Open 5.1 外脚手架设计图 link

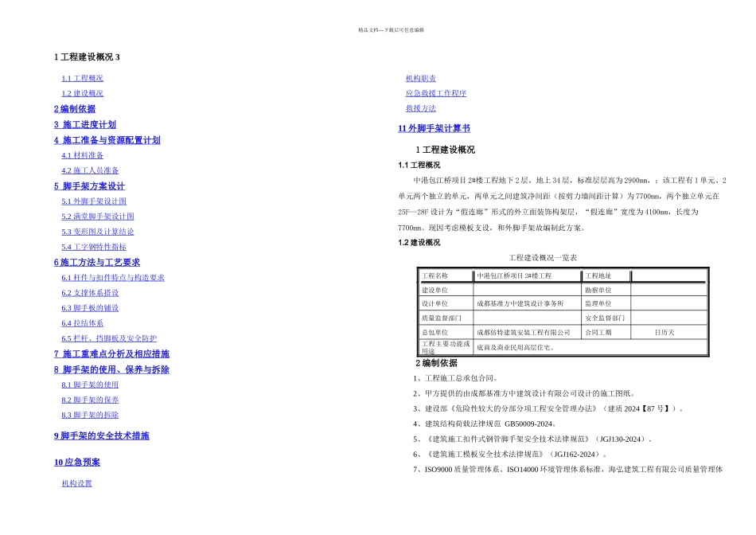(x=94, y=201)
